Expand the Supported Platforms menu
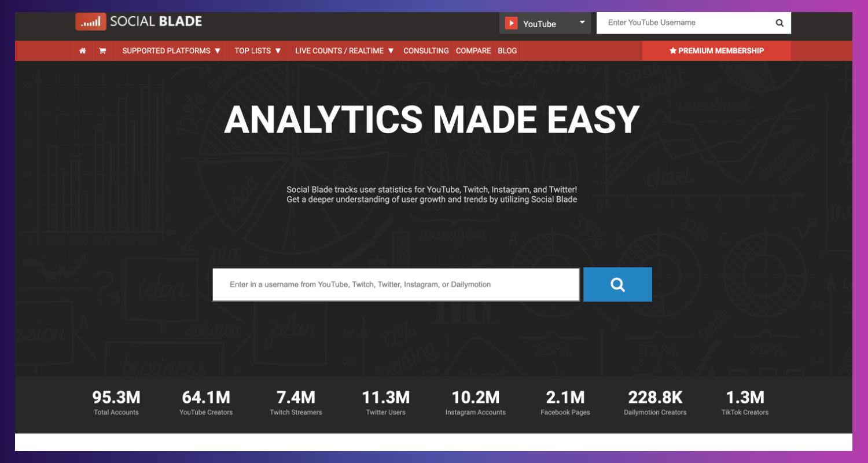The height and width of the screenshot is (463, 868). click(172, 51)
